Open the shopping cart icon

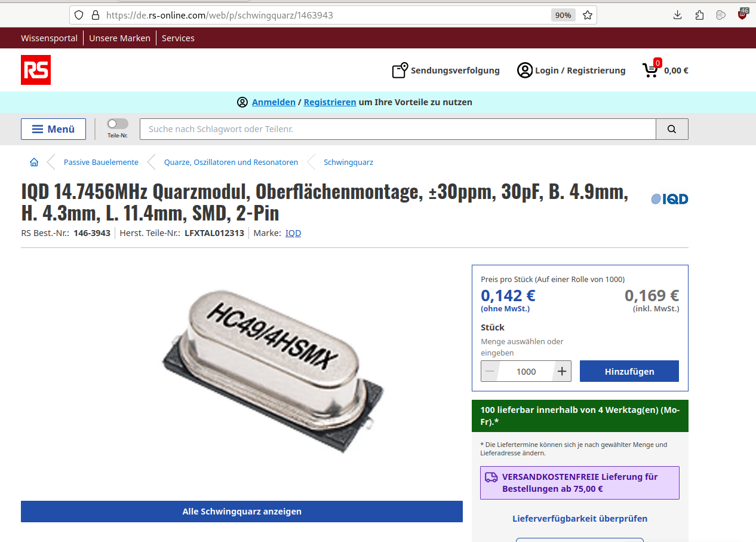(x=650, y=70)
